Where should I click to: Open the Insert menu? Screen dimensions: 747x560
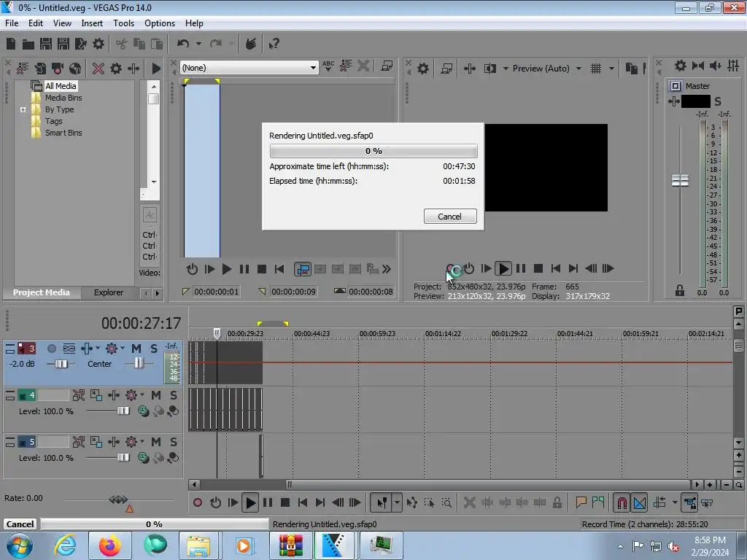tap(92, 23)
